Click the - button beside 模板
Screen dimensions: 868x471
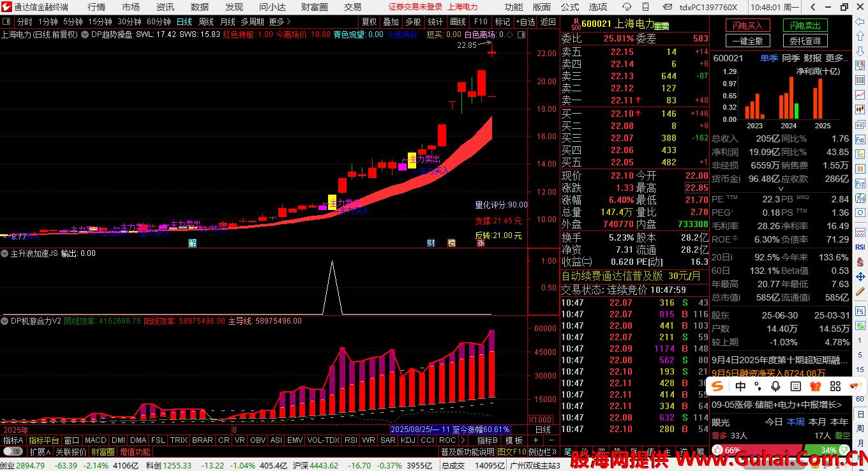pyautogui.click(x=551, y=440)
